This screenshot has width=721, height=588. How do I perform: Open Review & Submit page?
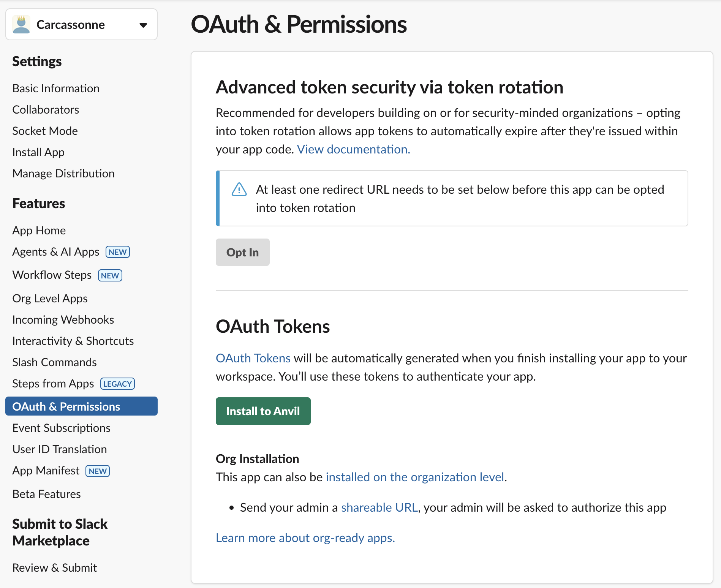click(x=54, y=568)
